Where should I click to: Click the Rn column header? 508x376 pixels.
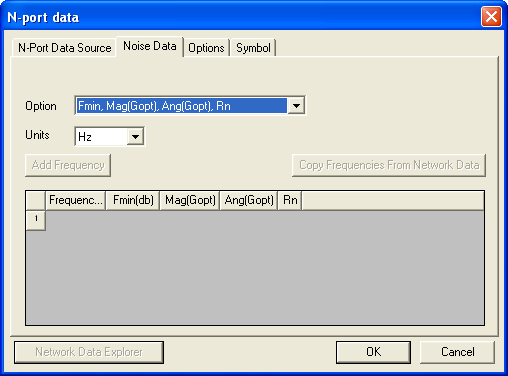[x=290, y=200]
